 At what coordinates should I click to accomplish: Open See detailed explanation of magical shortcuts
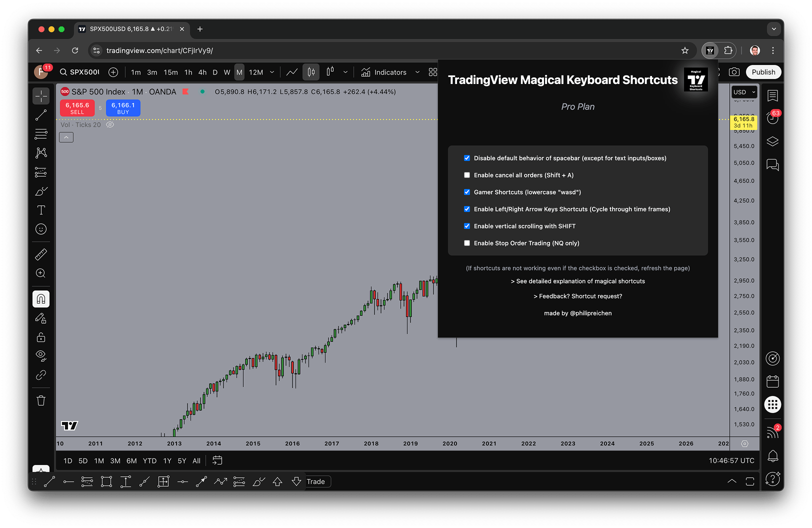tap(578, 281)
